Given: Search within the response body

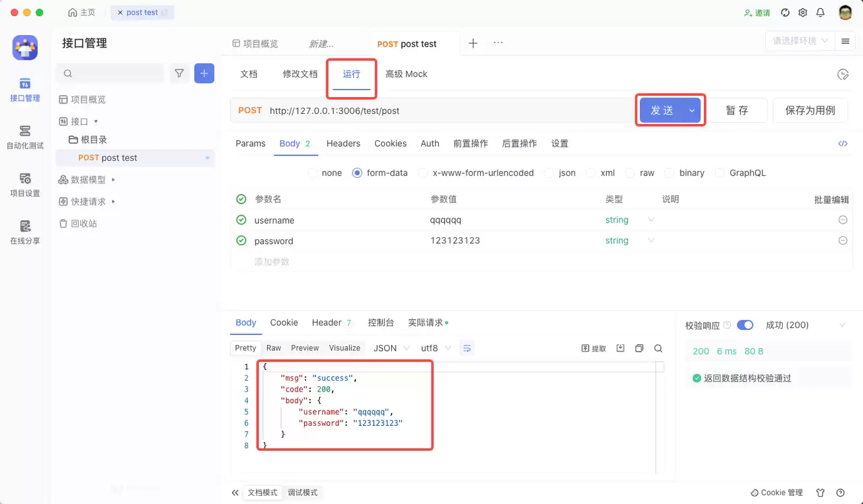Looking at the screenshot, I should (x=658, y=348).
